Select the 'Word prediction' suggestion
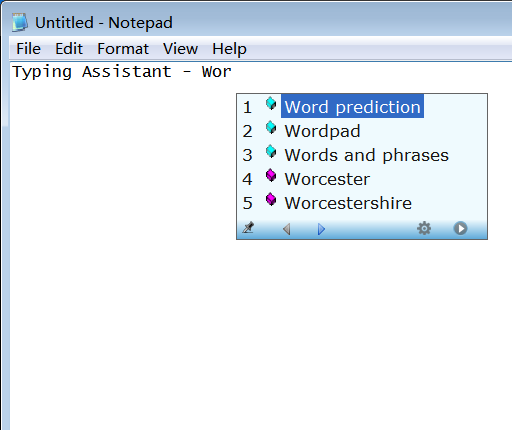512x430 pixels. click(x=352, y=106)
